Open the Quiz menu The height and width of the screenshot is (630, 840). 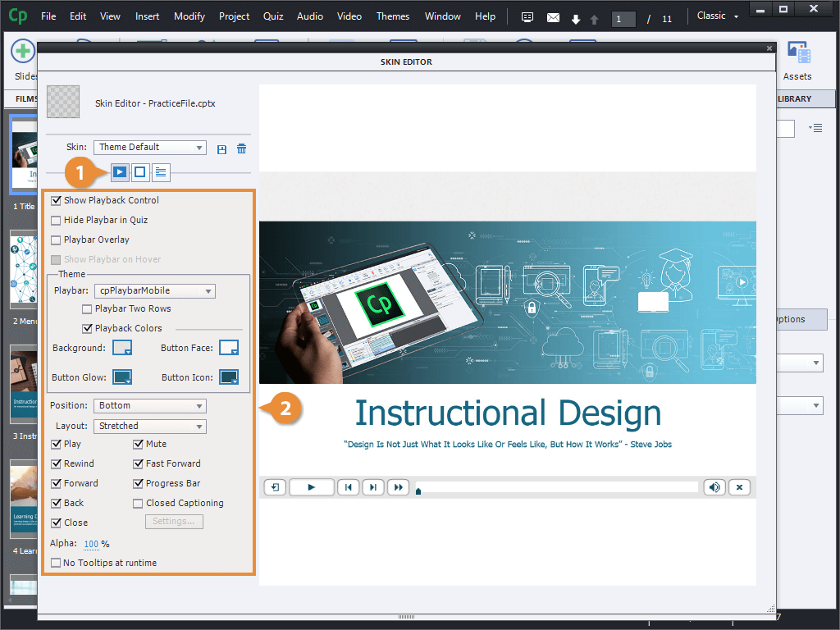pos(273,16)
